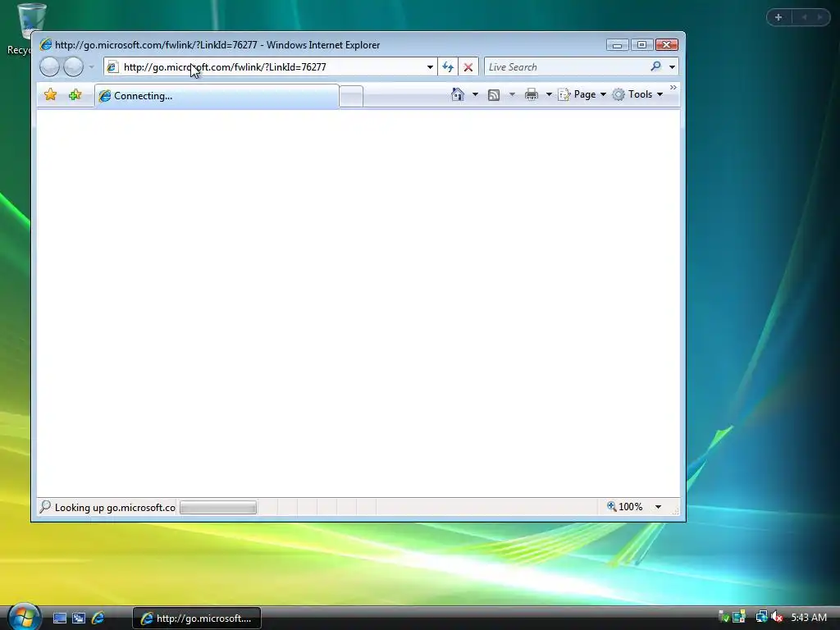This screenshot has width=840, height=630.
Task: Click the Add to Favorites icon
Action: (x=75, y=95)
